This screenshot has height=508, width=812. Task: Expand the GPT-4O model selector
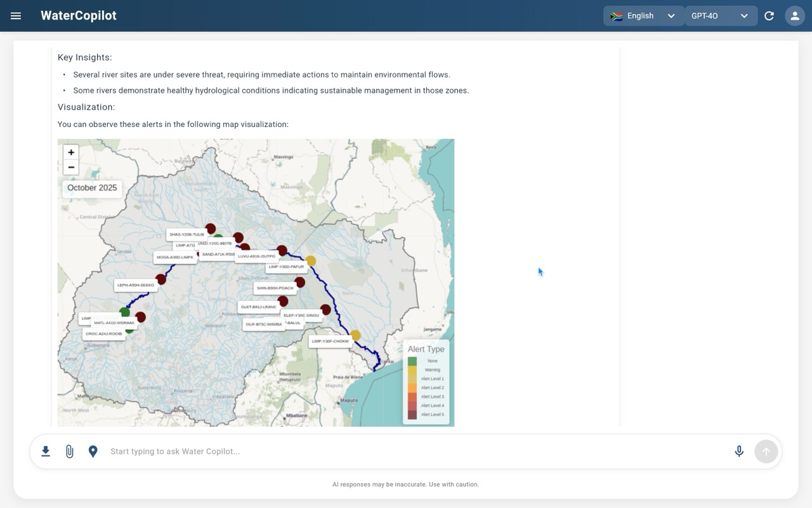720,16
